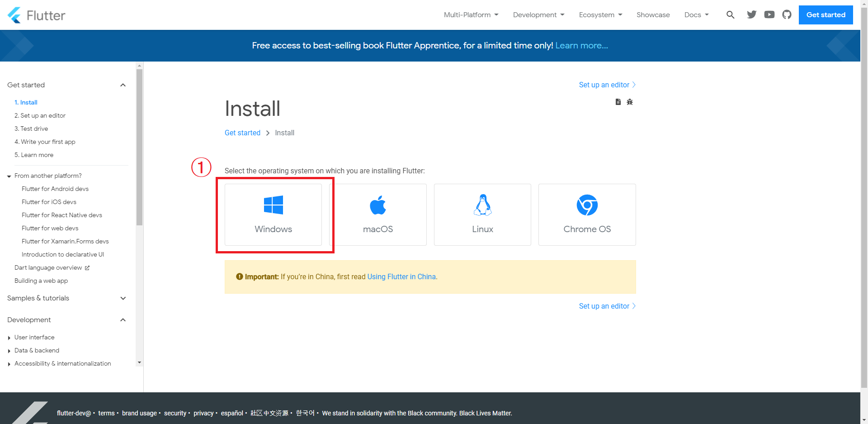
Task: Select the macOS operating system card
Action: pyautogui.click(x=378, y=214)
